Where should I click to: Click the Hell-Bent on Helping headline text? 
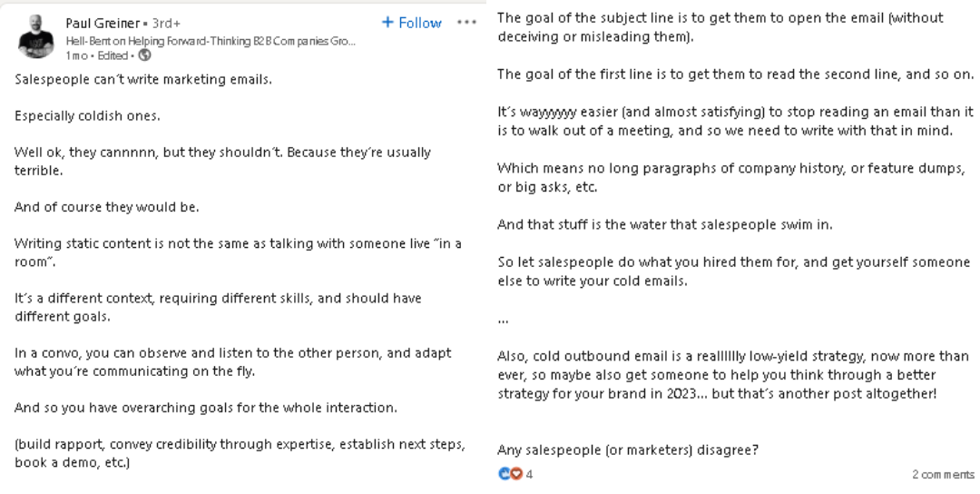tap(211, 41)
